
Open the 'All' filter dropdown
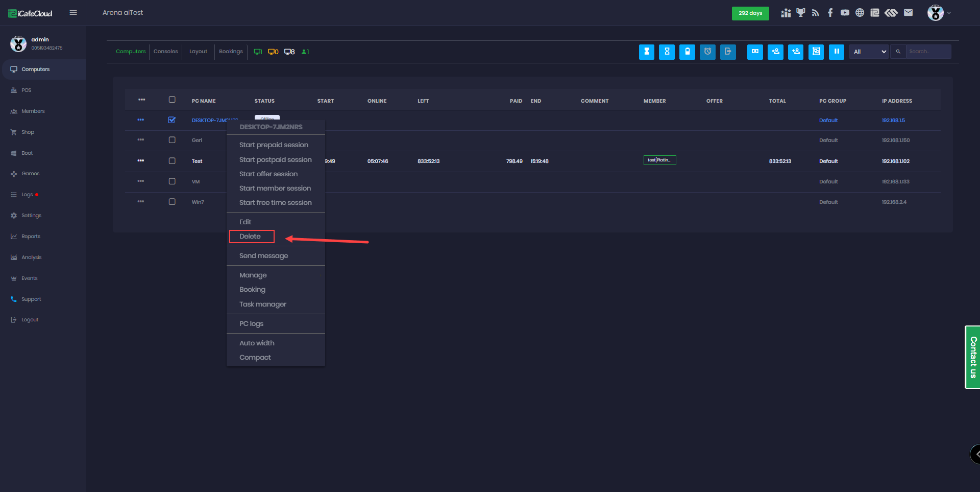869,52
